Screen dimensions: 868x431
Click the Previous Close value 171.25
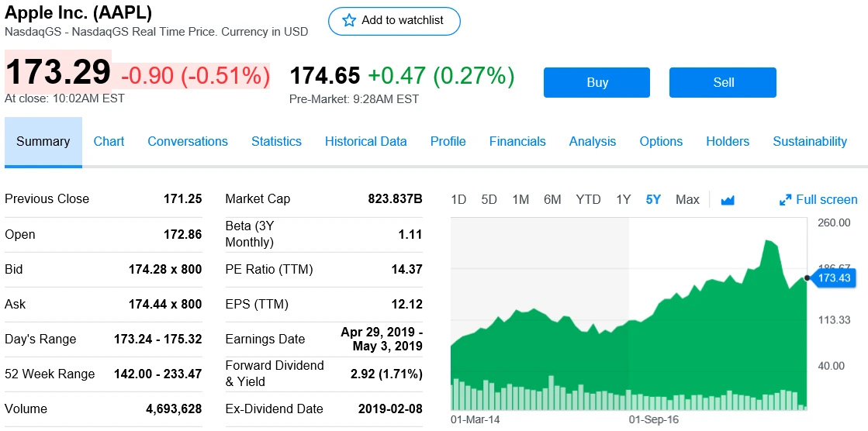(183, 199)
